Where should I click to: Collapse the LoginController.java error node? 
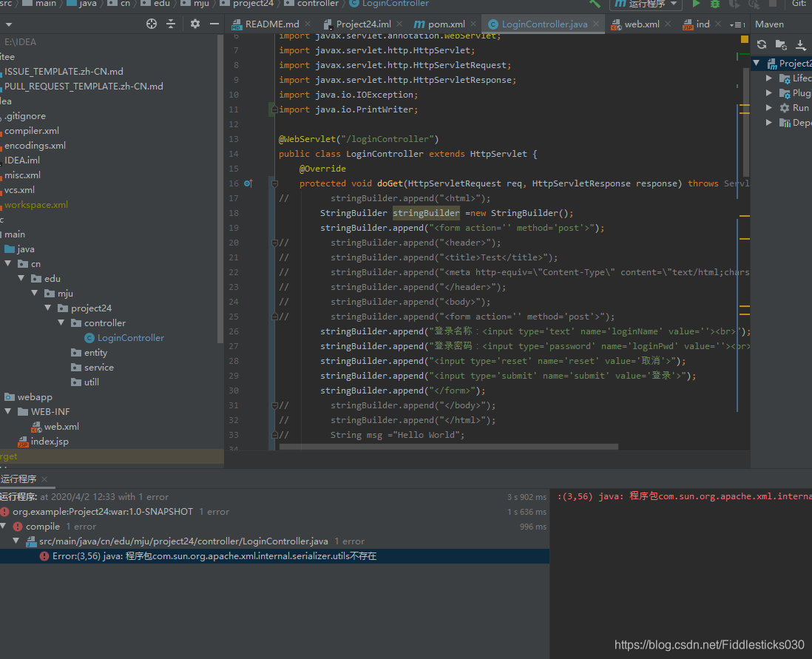click(16, 541)
